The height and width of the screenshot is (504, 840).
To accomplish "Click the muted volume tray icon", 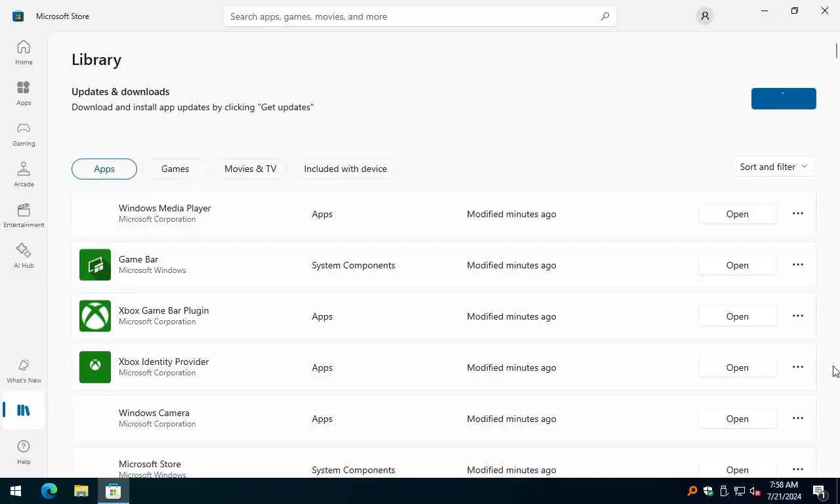I will point(755,491).
